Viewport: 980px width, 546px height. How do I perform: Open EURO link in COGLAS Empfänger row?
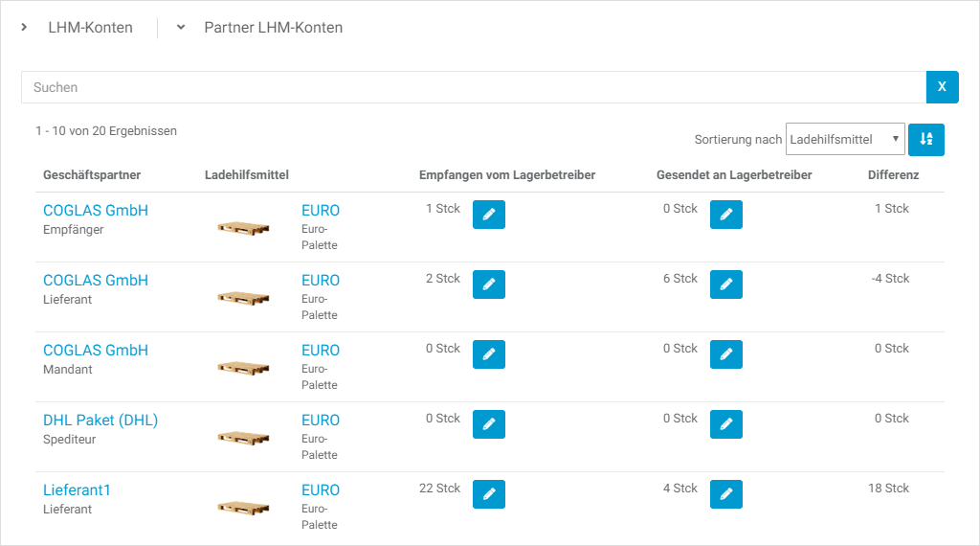(321, 210)
